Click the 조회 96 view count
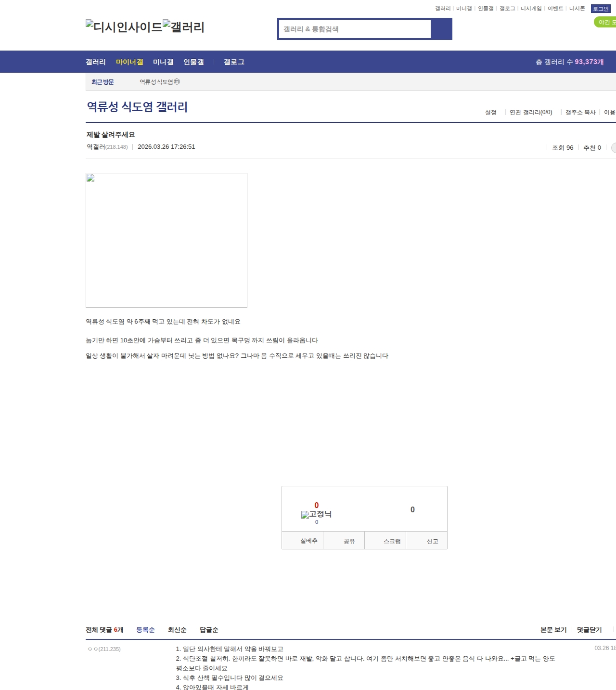Image resolution: width=616 pixels, height=690 pixels. click(x=563, y=148)
